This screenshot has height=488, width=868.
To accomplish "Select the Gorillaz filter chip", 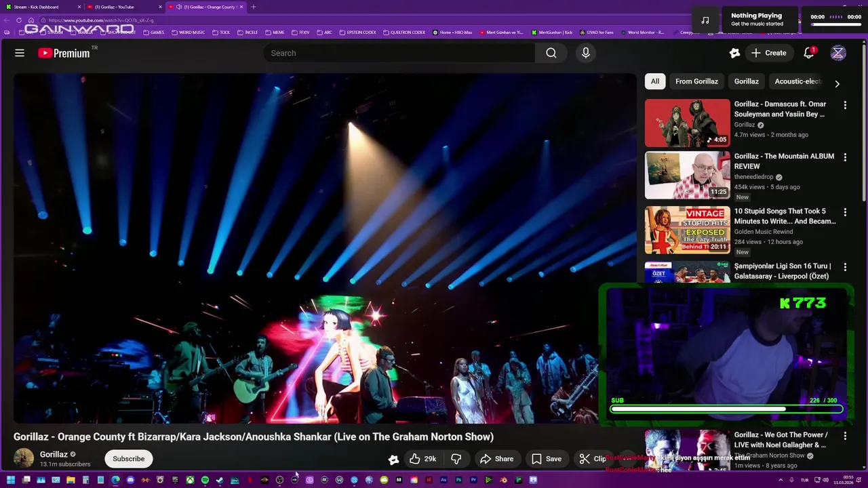I will [746, 81].
